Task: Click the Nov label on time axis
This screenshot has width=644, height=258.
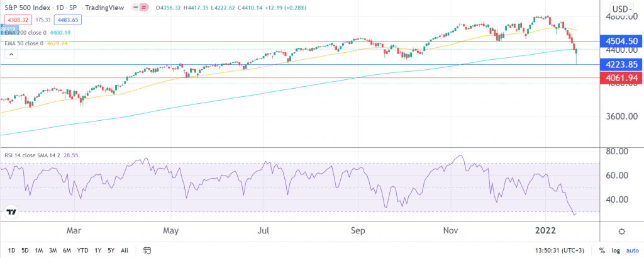Action: 452,232
